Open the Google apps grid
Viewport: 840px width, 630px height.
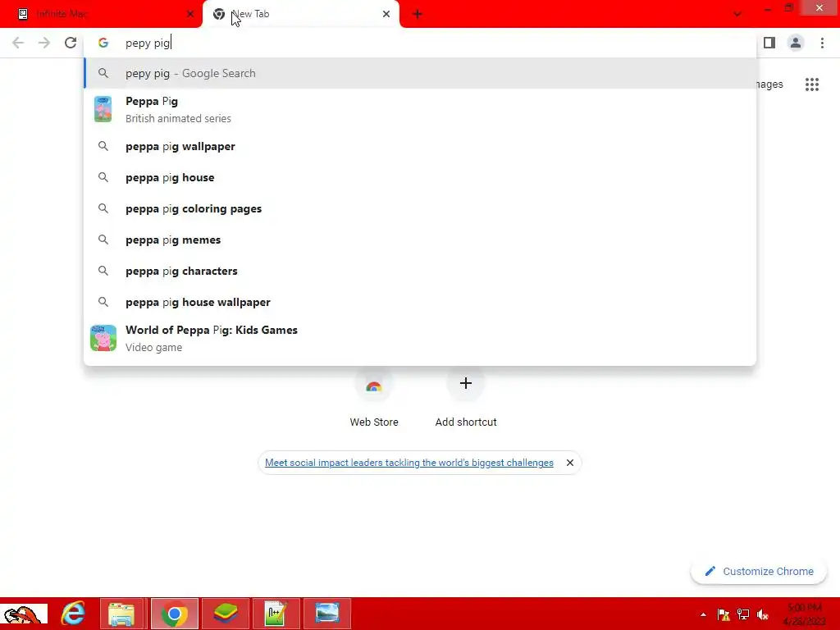click(812, 84)
